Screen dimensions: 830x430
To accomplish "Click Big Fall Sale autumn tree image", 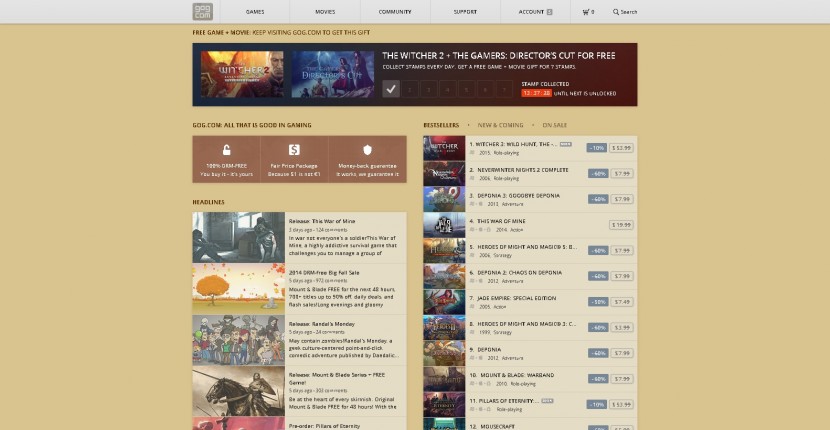I will click(239, 289).
